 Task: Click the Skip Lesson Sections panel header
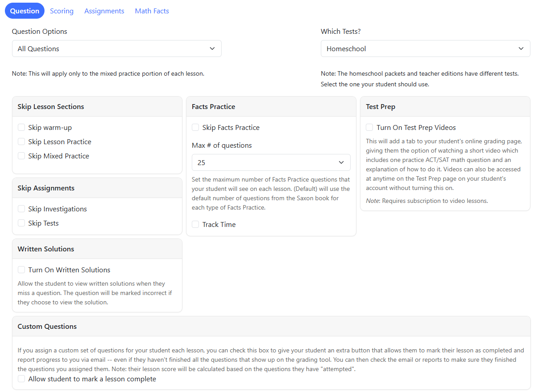pyautogui.click(x=97, y=107)
